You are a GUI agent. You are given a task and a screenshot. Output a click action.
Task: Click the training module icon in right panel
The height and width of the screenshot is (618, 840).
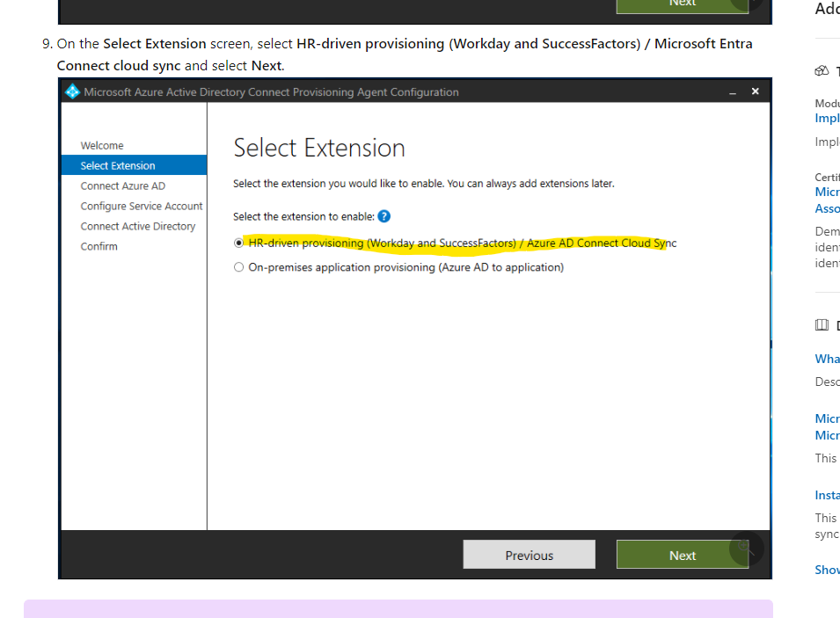pyautogui.click(x=822, y=70)
